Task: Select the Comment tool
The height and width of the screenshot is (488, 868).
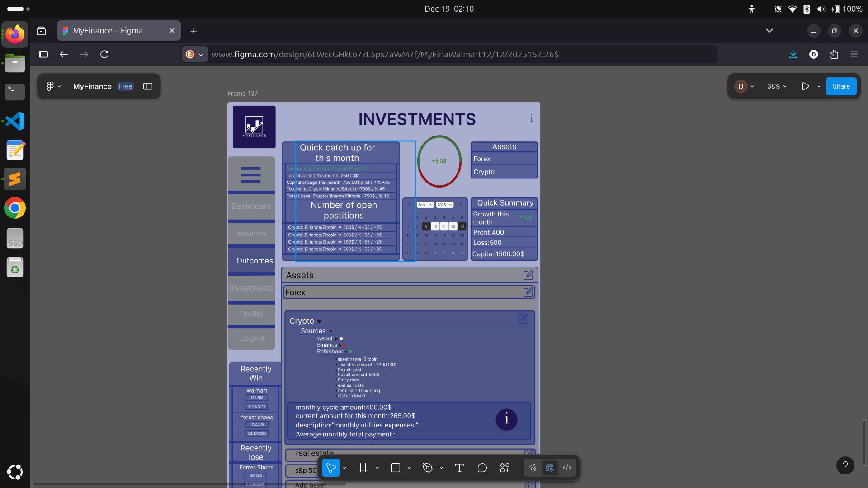Action: pos(482,468)
